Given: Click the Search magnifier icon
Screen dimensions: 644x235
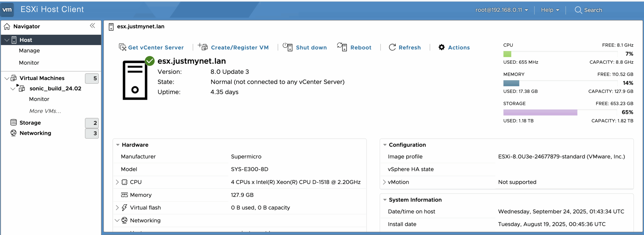Looking at the screenshot, I should tap(578, 10).
